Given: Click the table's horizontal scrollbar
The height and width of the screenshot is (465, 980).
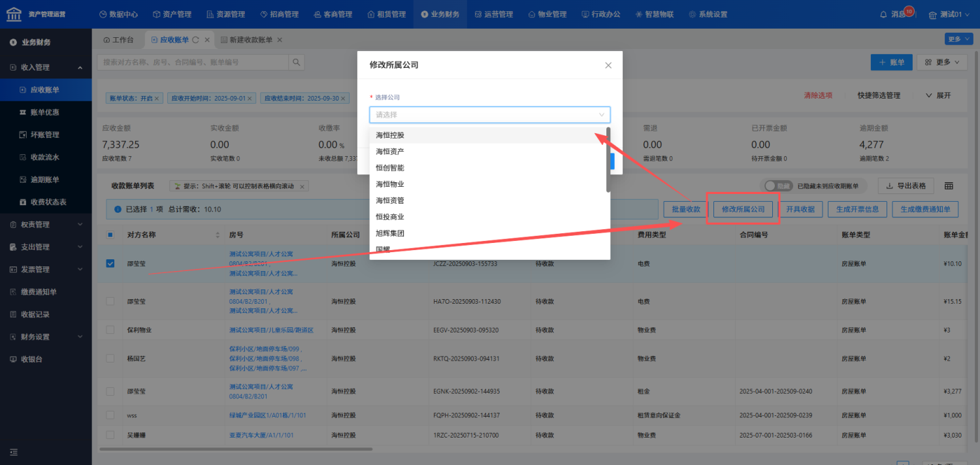Looking at the screenshot, I should [x=235, y=449].
